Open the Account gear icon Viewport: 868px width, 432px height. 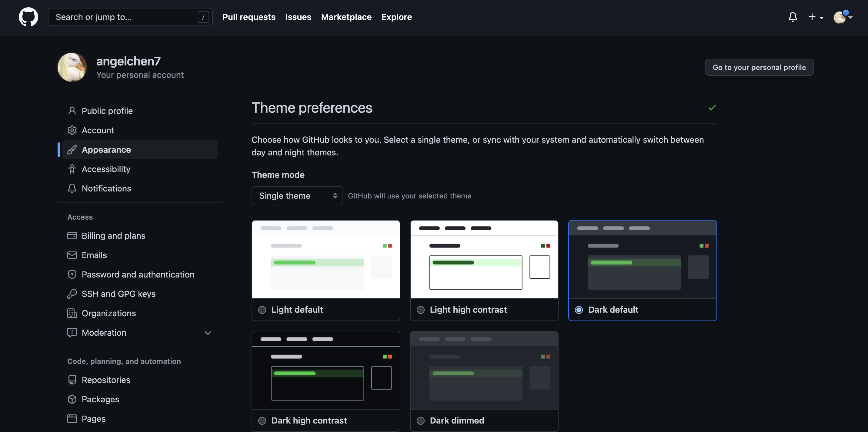(72, 130)
